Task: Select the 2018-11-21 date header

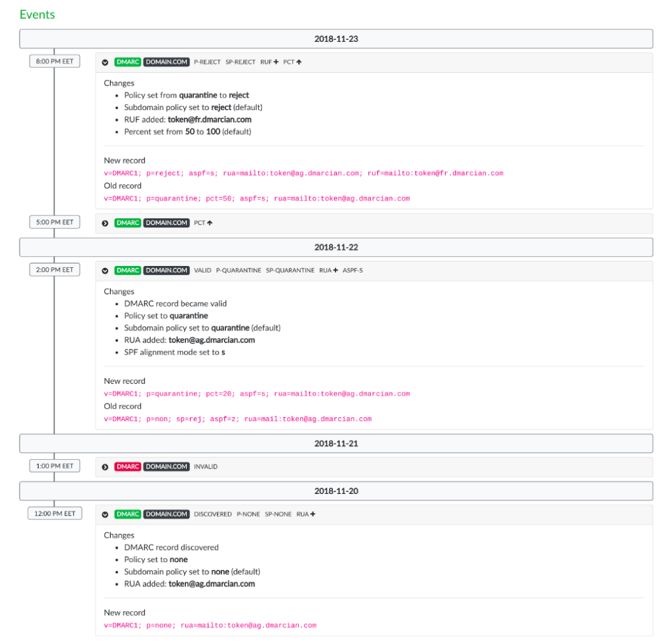Action: click(x=336, y=444)
